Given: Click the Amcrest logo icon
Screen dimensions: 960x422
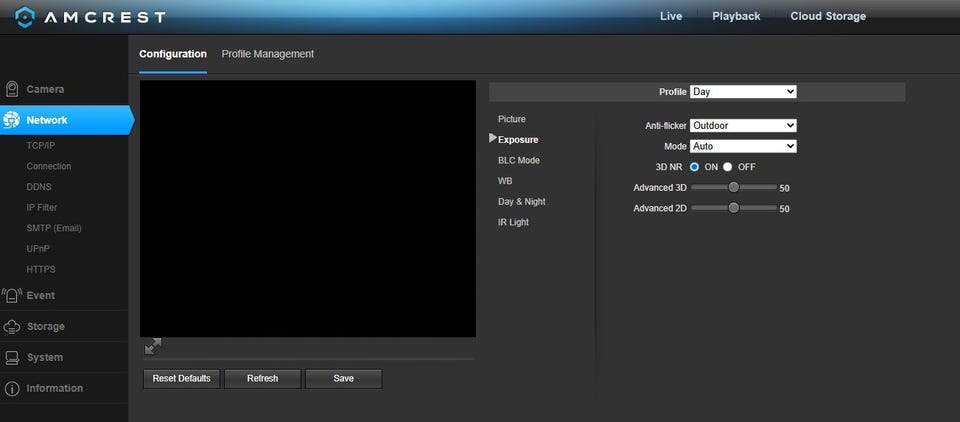Looking at the screenshot, I should (x=25, y=17).
